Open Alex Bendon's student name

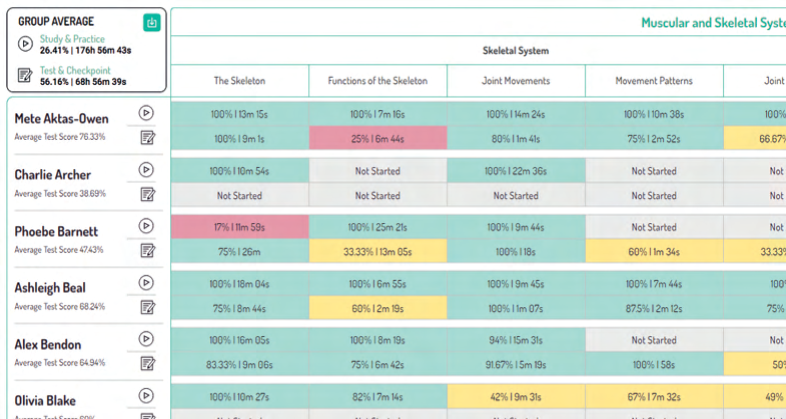48,345
